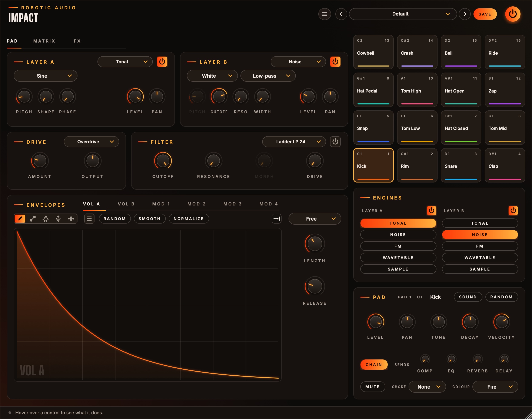Toggle Layer A power in Engines panel
Screen dimensions: 532x419
pos(431,211)
